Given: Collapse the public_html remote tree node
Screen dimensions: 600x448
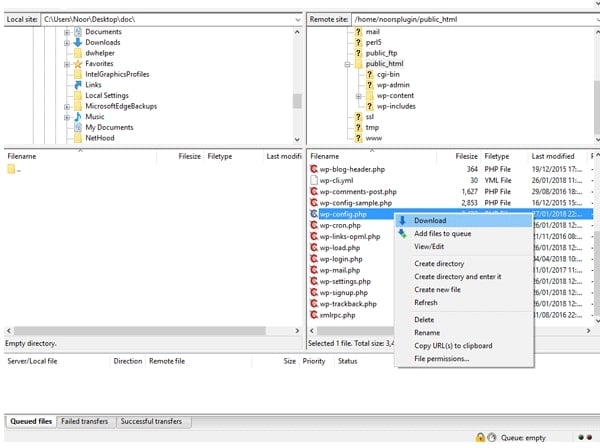Looking at the screenshot, I should (347, 64).
